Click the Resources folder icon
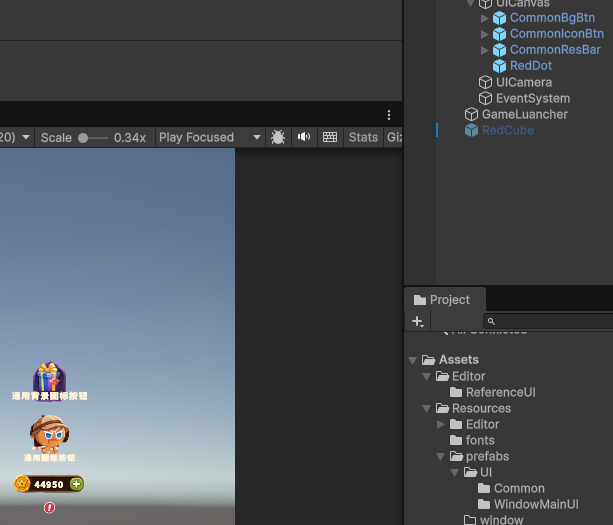Image resolution: width=613 pixels, height=525 pixels. [443, 408]
